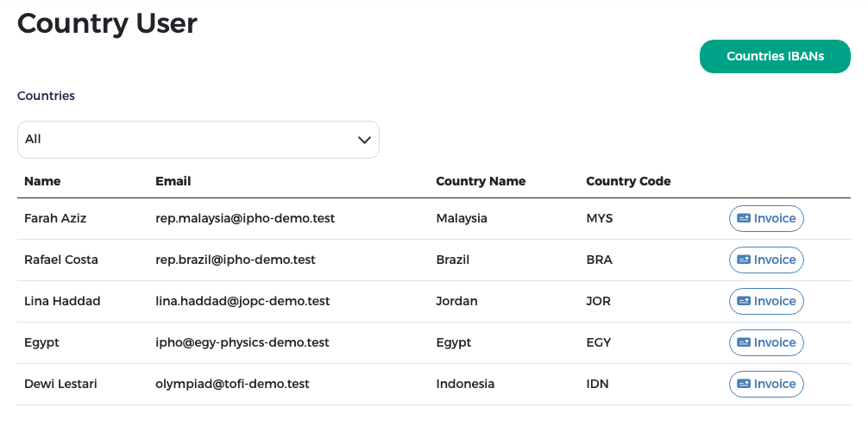The image size is (868, 426).
Task: Click the Country User page heading
Action: point(107,24)
